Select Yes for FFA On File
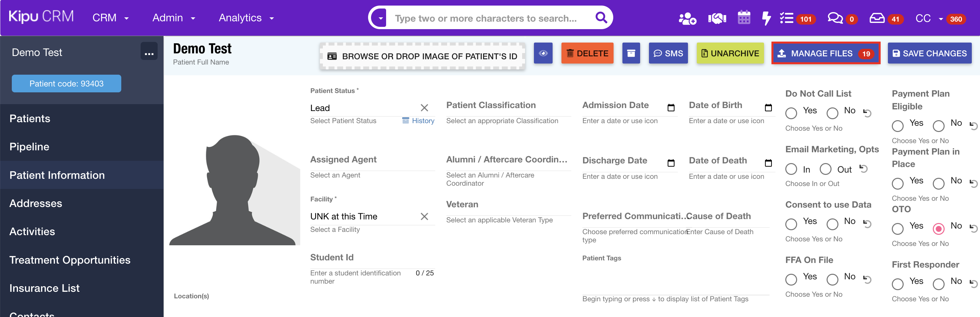The height and width of the screenshot is (317, 980). pyautogui.click(x=792, y=279)
